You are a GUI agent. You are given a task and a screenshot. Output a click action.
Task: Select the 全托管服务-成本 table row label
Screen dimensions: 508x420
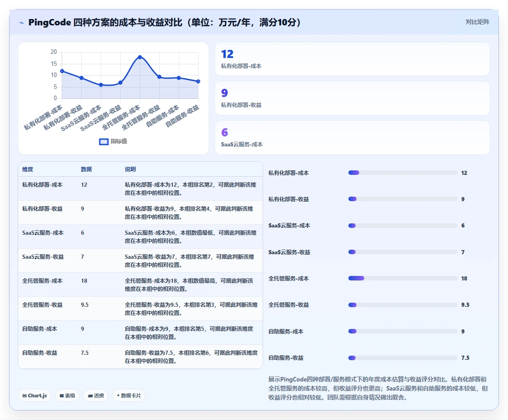pos(42,280)
